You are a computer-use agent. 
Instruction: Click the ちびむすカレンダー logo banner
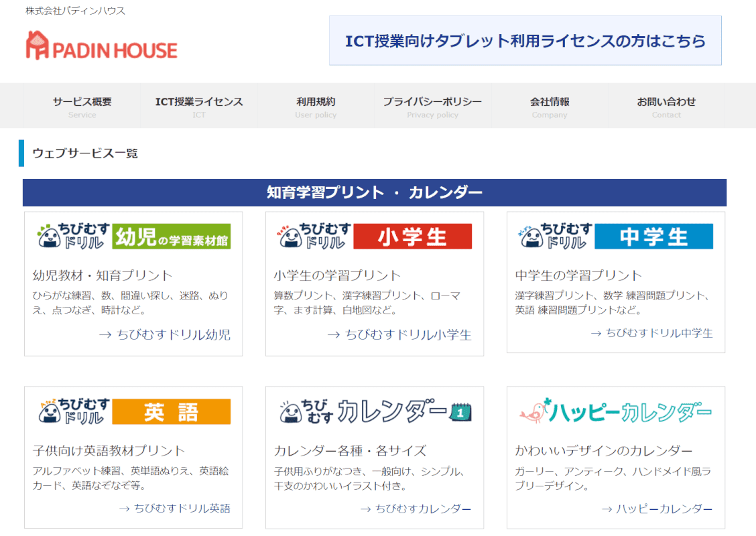point(375,411)
